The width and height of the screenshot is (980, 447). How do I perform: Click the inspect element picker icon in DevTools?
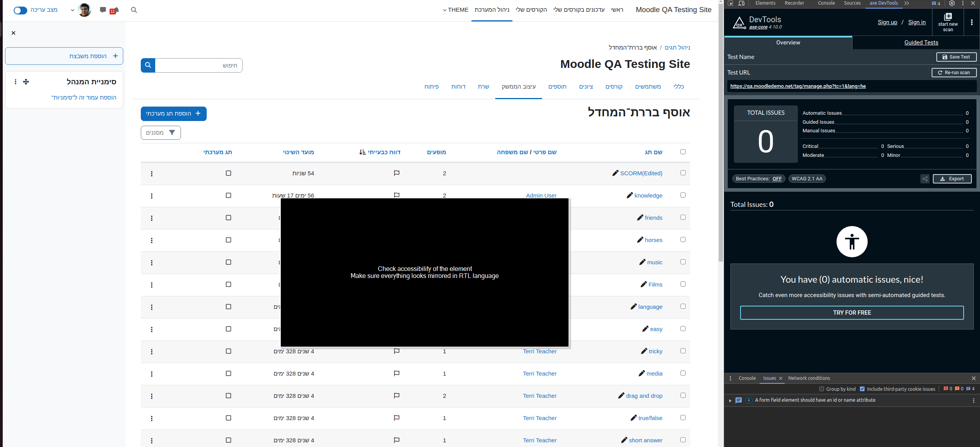point(730,3)
